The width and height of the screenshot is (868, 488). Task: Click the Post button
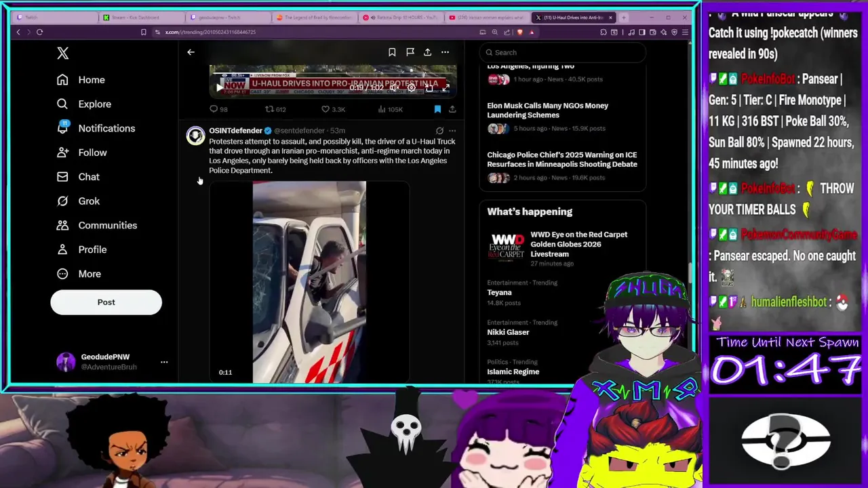[106, 302]
